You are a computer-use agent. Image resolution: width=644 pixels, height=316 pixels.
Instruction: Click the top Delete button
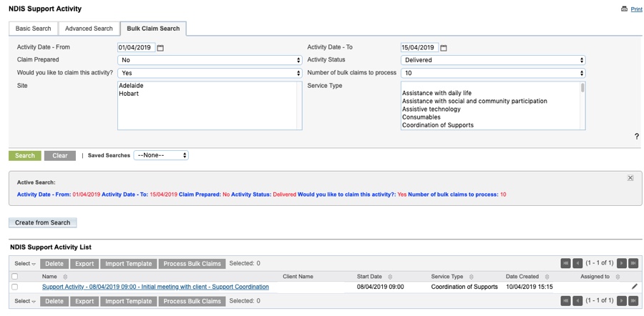click(x=54, y=264)
